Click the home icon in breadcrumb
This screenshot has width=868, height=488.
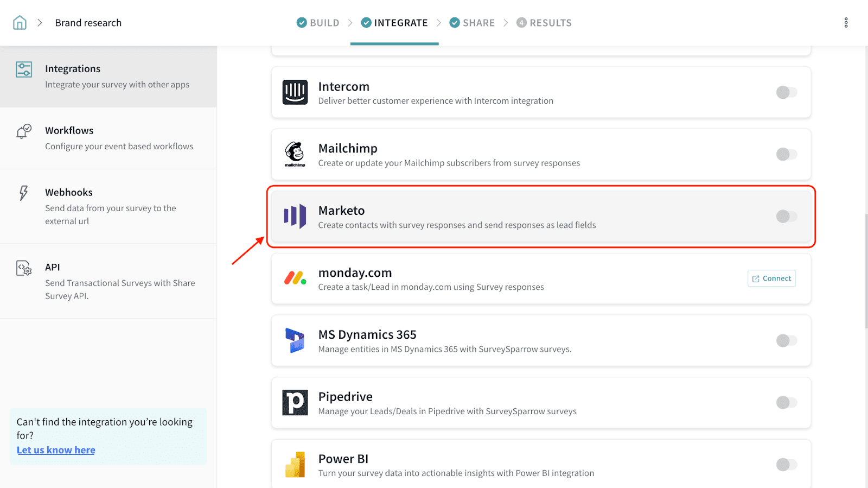point(20,23)
